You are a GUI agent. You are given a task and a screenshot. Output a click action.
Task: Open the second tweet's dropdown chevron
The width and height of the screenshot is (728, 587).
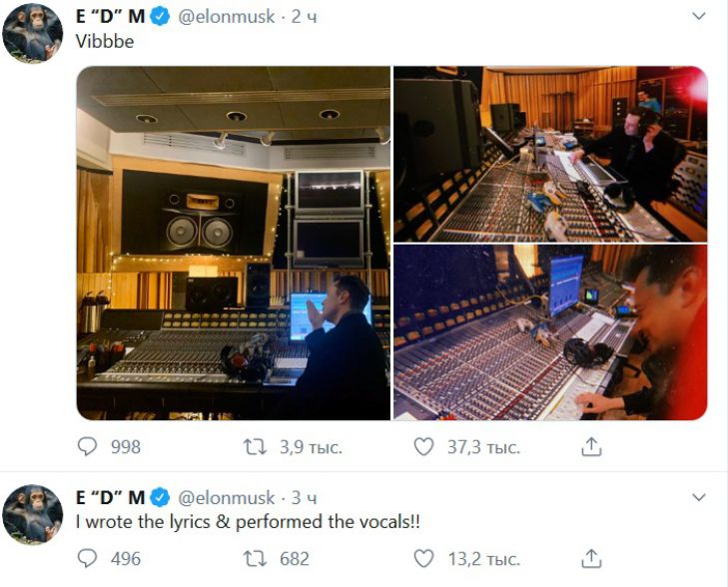(699, 497)
